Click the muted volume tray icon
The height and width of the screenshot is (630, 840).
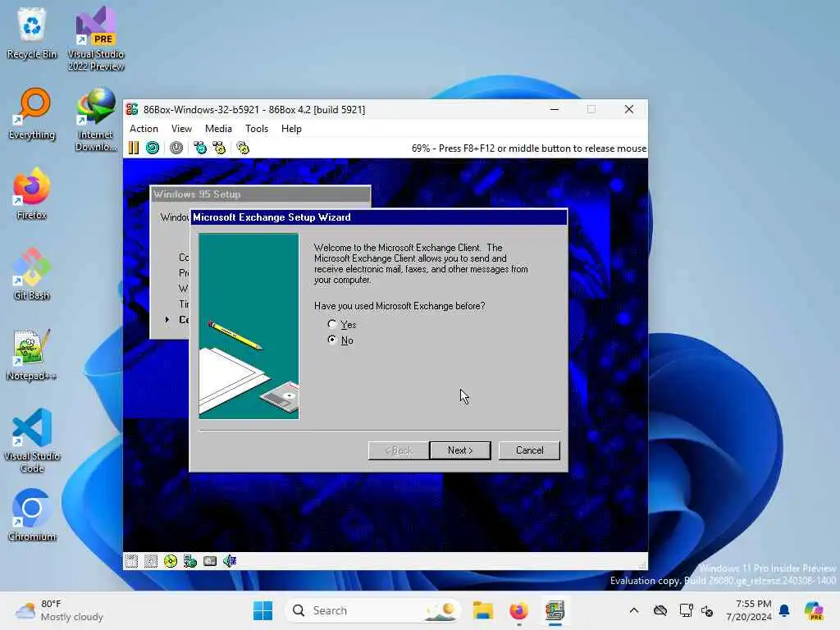707,610
